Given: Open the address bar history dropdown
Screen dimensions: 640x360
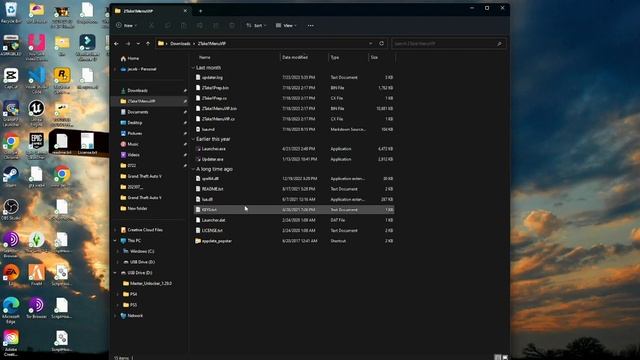Looking at the screenshot, I should click(371, 43).
